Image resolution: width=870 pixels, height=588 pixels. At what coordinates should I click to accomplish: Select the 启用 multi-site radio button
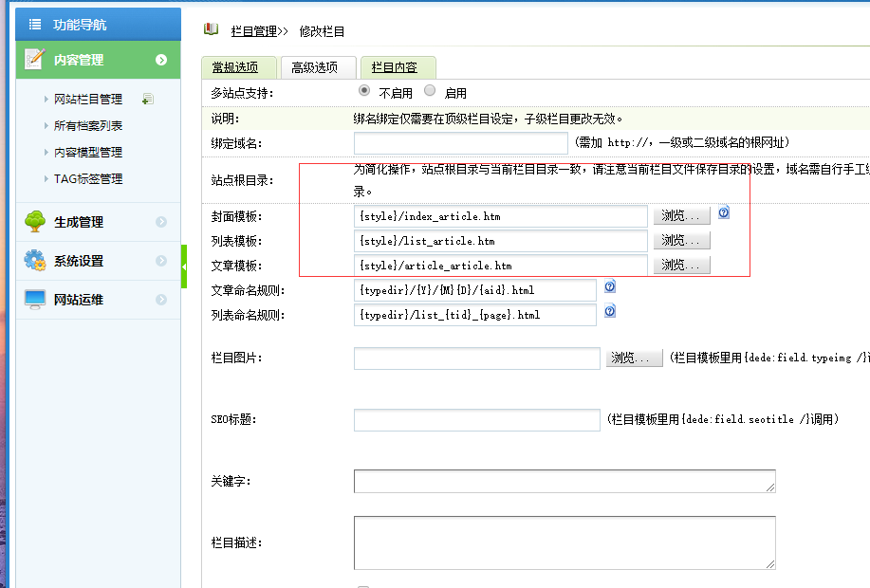coord(430,91)
